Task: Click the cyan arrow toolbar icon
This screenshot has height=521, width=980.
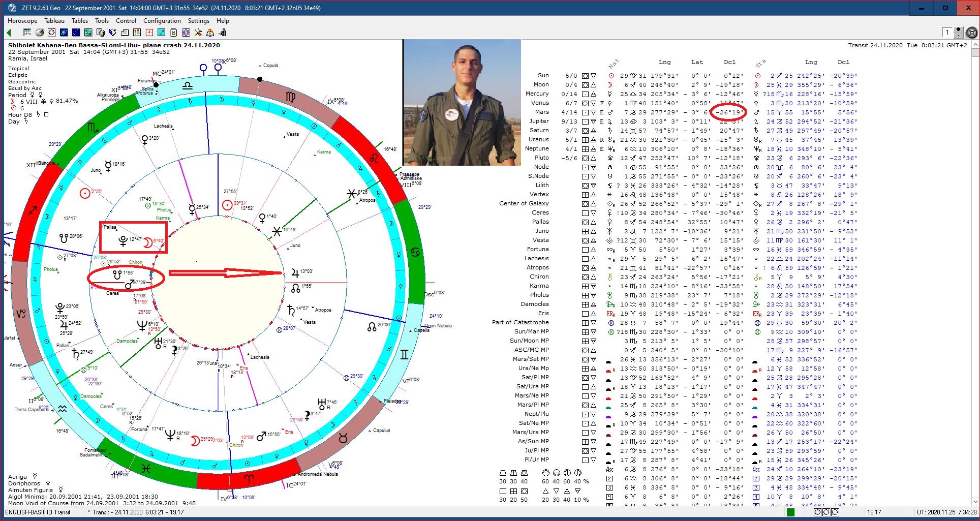Action: (162, 33)
